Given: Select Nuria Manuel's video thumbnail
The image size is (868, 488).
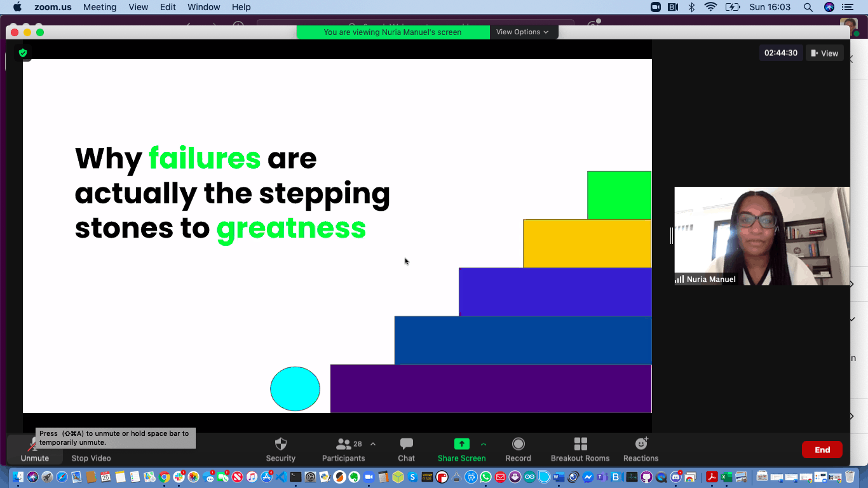Looking at the screenshot, I should click(x=762, y=236).
